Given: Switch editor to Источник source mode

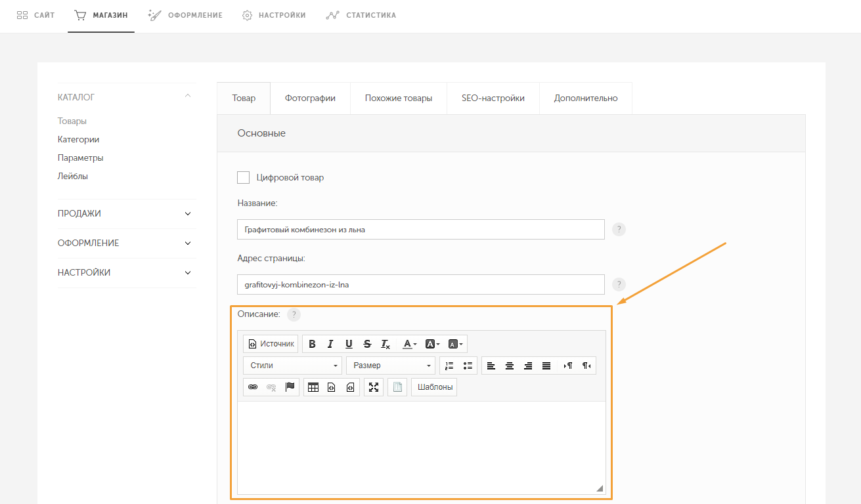Looking at the screenshot, I should pyautogui.click(x=271, y=344).
